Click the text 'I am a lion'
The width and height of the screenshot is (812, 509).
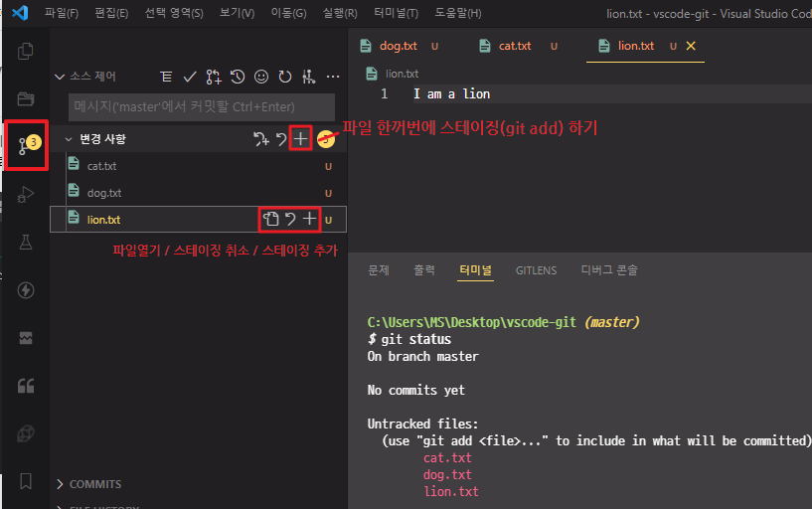point(451,93)
